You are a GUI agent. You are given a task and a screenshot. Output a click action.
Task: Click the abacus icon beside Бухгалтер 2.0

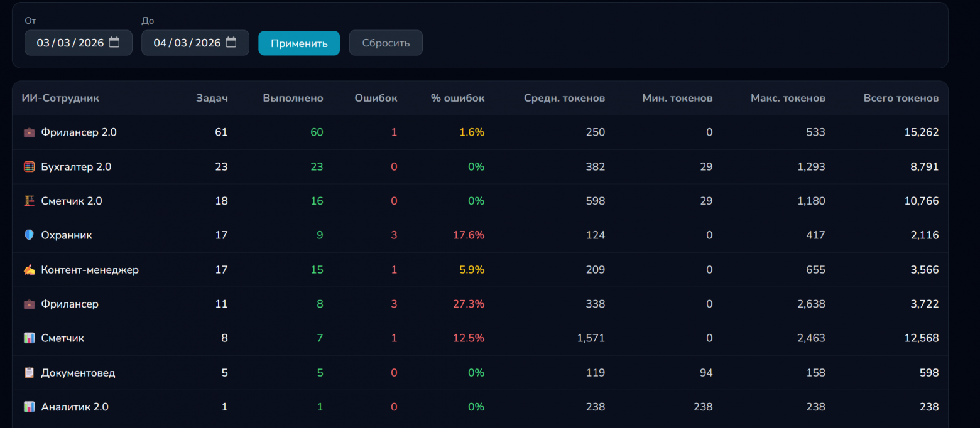click(29, 167)
